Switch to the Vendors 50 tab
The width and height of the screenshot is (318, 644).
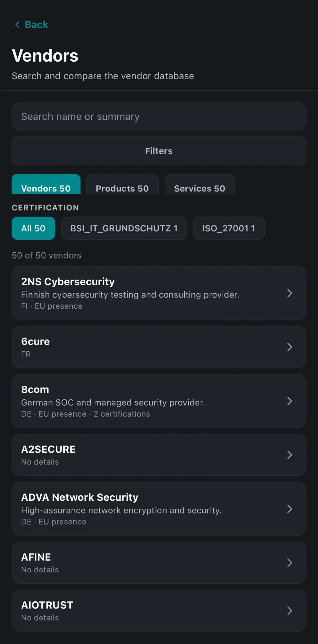point(46,184)
